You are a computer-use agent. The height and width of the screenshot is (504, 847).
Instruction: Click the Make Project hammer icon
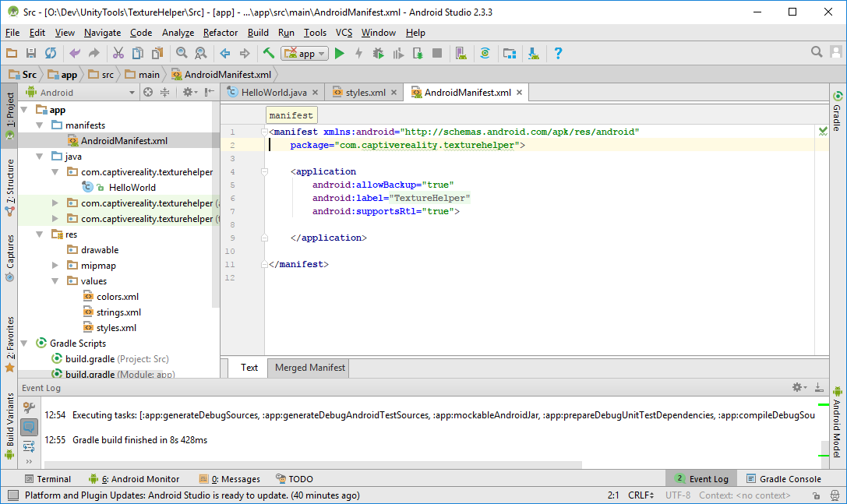coord(269,53)
